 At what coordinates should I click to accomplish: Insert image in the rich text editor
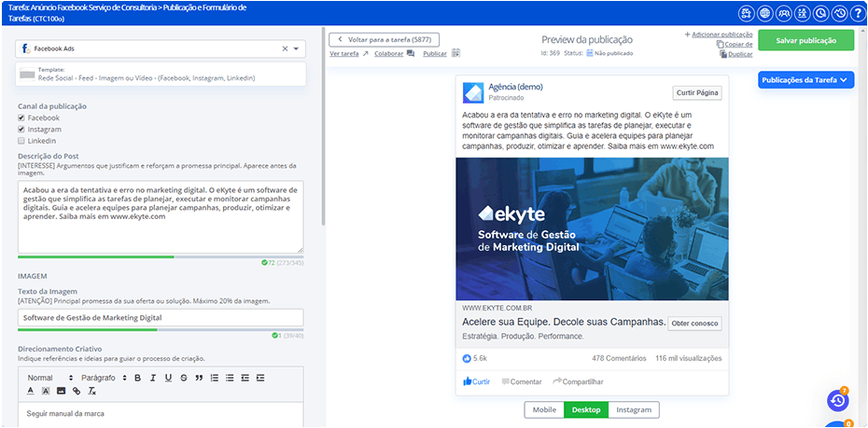click(61, 391)
